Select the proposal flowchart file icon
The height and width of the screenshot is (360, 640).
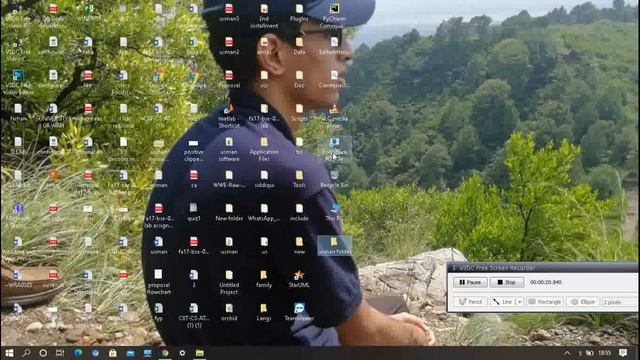tap(158, 283)
